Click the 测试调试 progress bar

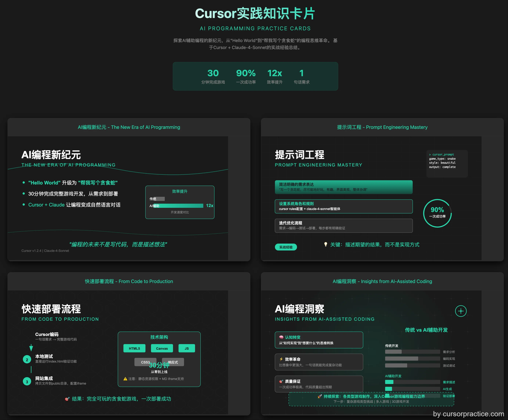(x=412, y=365)
